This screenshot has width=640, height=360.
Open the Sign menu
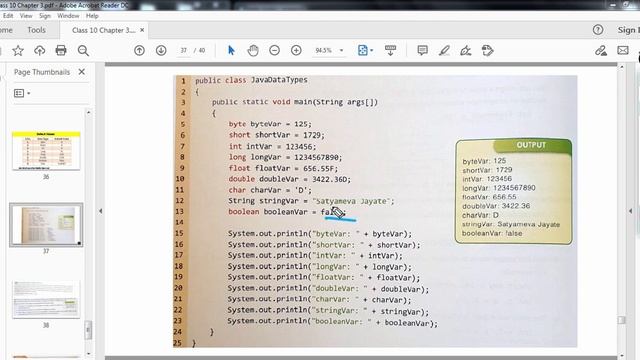45,16
